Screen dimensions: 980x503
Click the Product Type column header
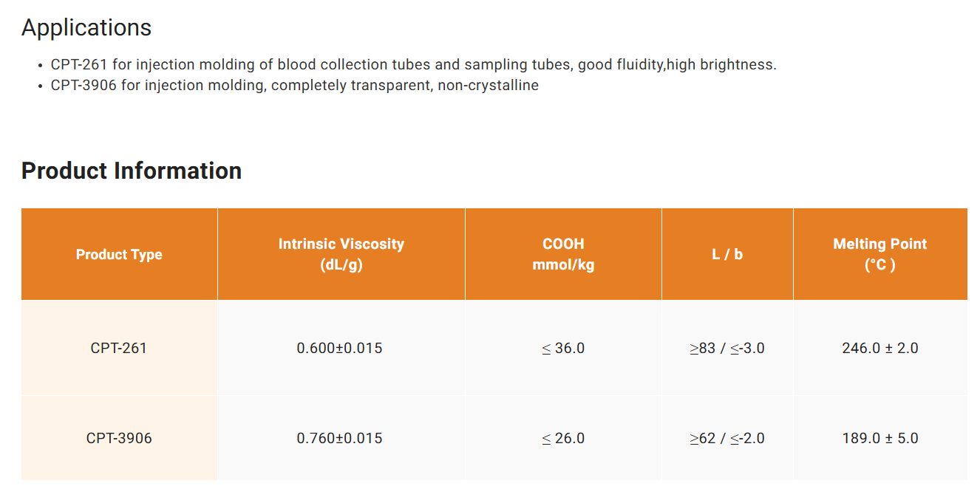click(x=119, y=255)
